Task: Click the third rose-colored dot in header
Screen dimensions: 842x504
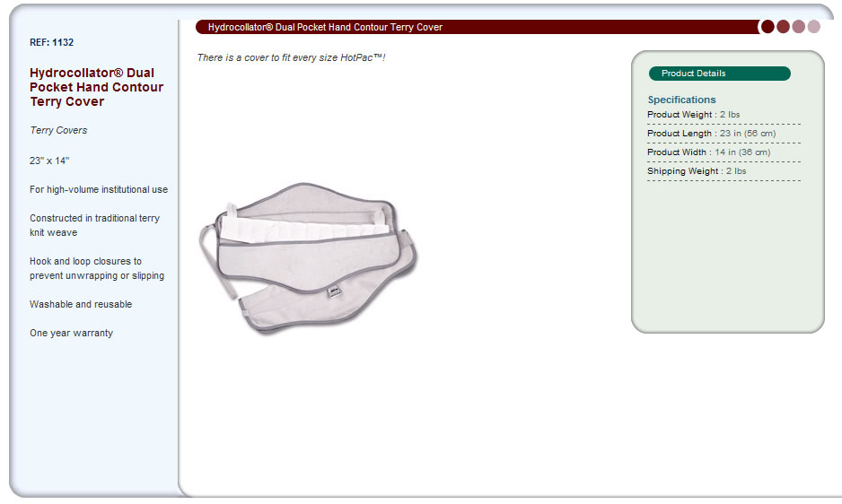Action: click(x=799, y=27)
